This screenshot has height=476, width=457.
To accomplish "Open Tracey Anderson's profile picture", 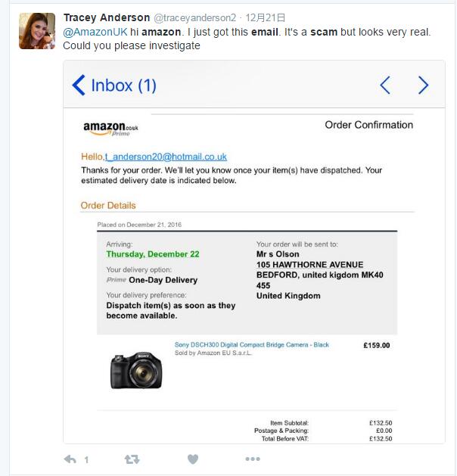I will [x=36, y=31].
